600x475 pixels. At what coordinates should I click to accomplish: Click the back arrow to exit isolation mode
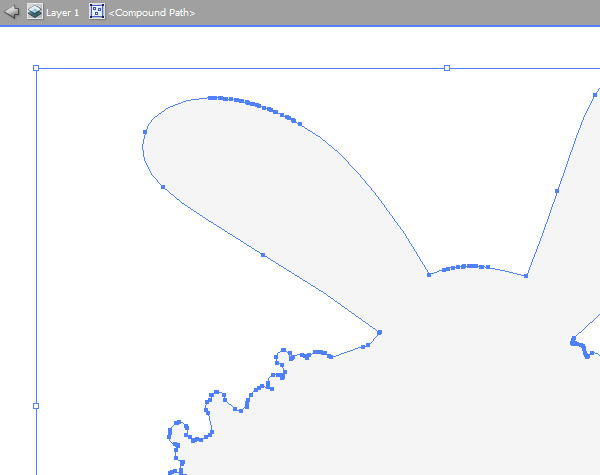(x=11, y=12)
